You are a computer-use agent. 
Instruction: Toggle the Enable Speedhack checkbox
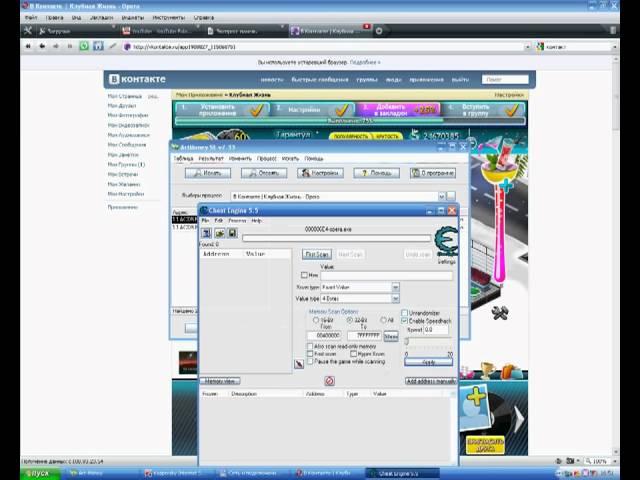pos(405,320)
